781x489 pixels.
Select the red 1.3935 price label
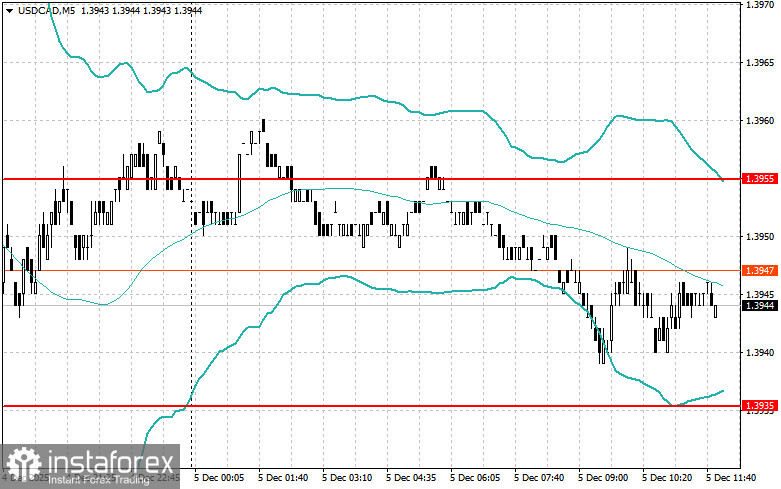coord(760,406)
